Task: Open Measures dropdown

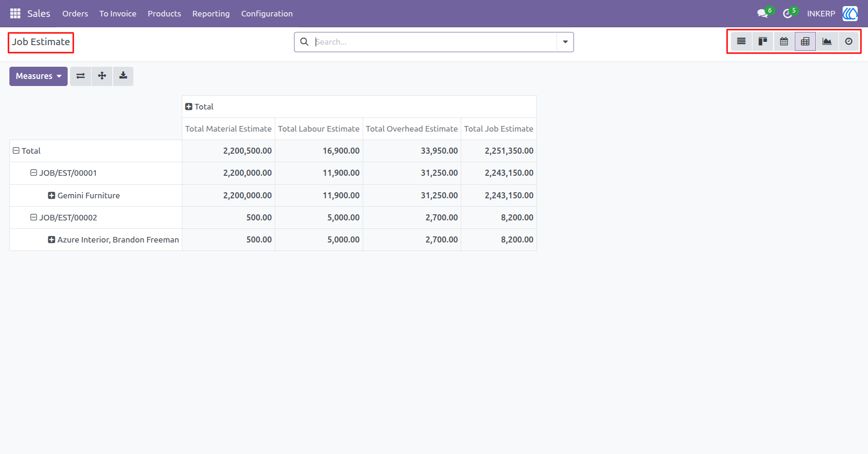Action: (39, 76)
